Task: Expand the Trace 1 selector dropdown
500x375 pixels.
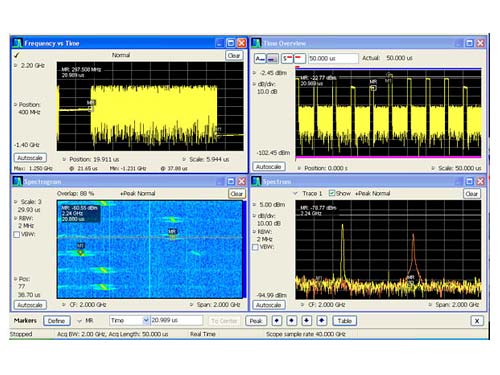Action: [x=295, y=193]
